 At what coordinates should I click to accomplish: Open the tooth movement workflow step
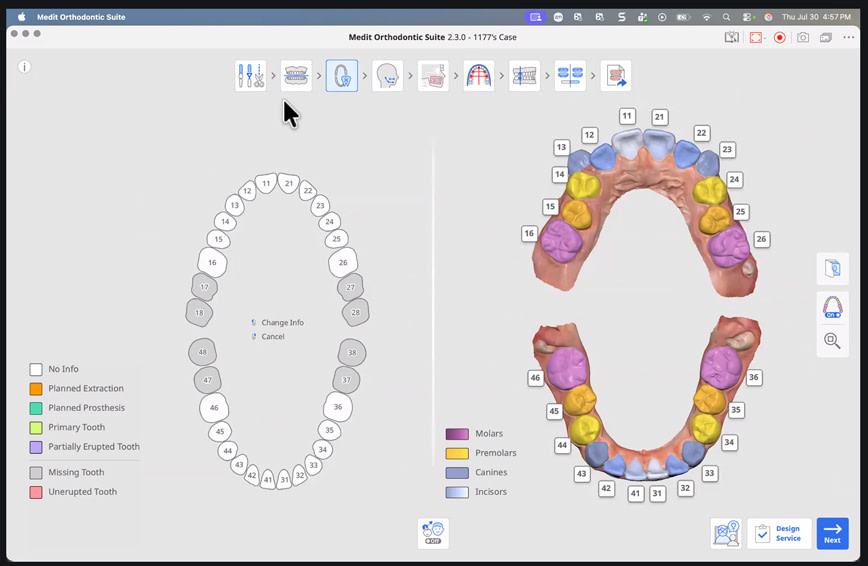coord(524,75)
